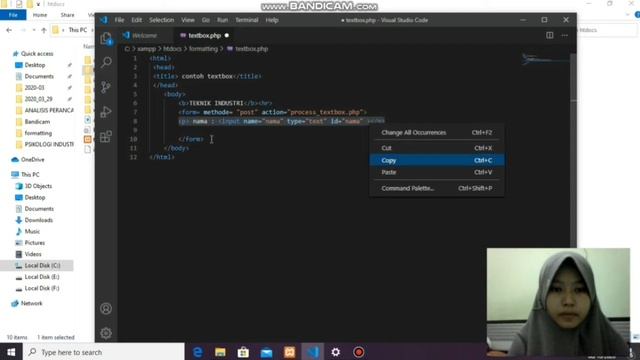Click the editor minimap preview
640x360 pixels.
click(x=545, y=59)
